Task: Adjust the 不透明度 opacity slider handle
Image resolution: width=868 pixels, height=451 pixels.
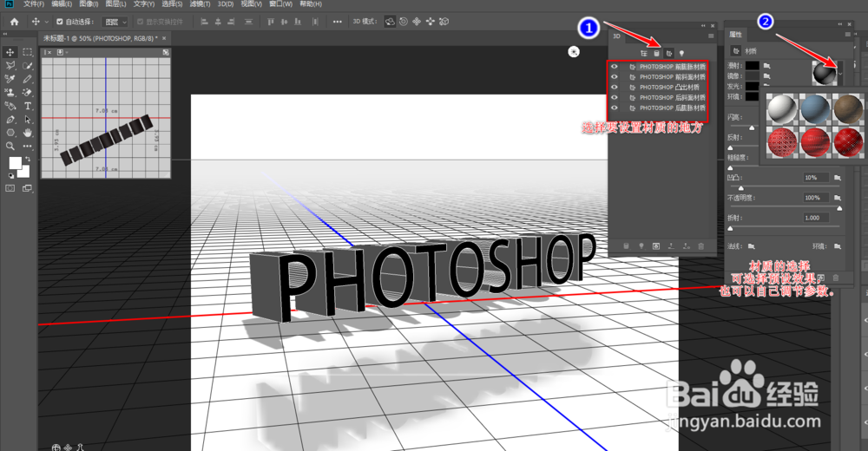Action: coord(839,208)
